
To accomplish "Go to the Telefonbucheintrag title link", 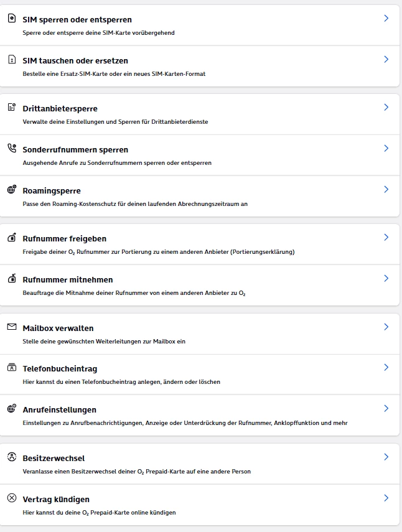I will (x=60, y=369).
